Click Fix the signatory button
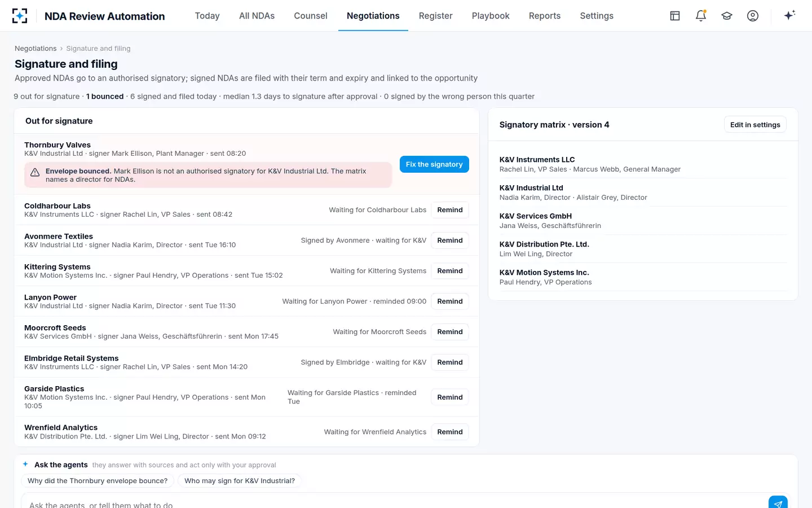Screen dimensions: 812x508 tap(434, 164)
